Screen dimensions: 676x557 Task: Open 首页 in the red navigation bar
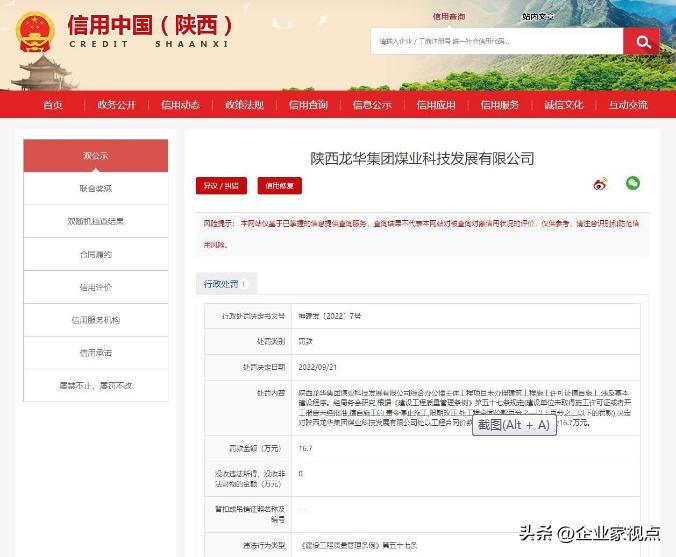53,105
